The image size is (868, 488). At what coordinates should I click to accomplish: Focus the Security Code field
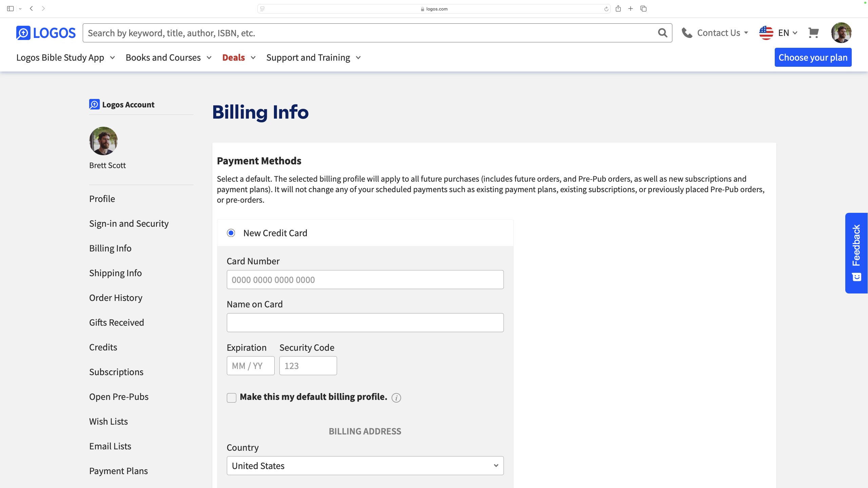308,366
